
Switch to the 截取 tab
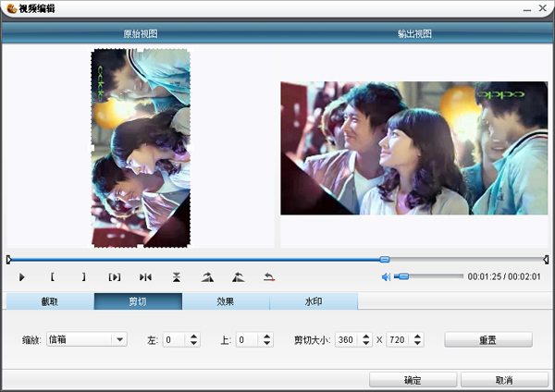(50, 301)
